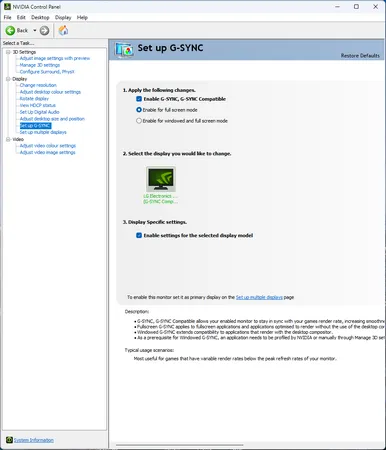The height and width of the screenshot is (450, 386).
Task: Toggle Enable settings for selected display model
Action: 139,235
